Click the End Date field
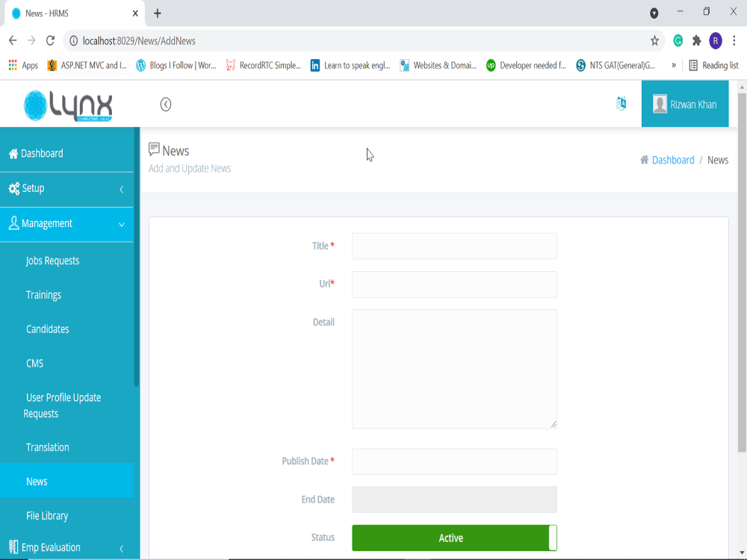The width and height of the screenshot is (747, 560). [x=454, y=500]
